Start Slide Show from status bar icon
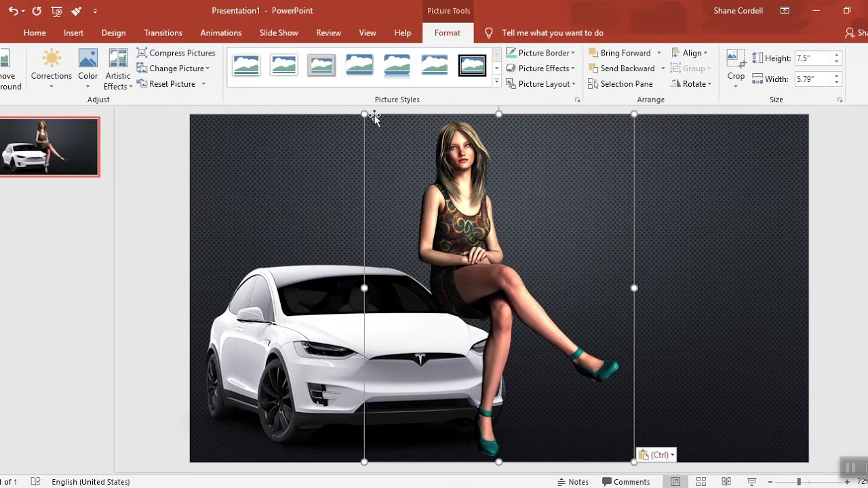The width and height of the screenshot is (868, 488). 751,482
